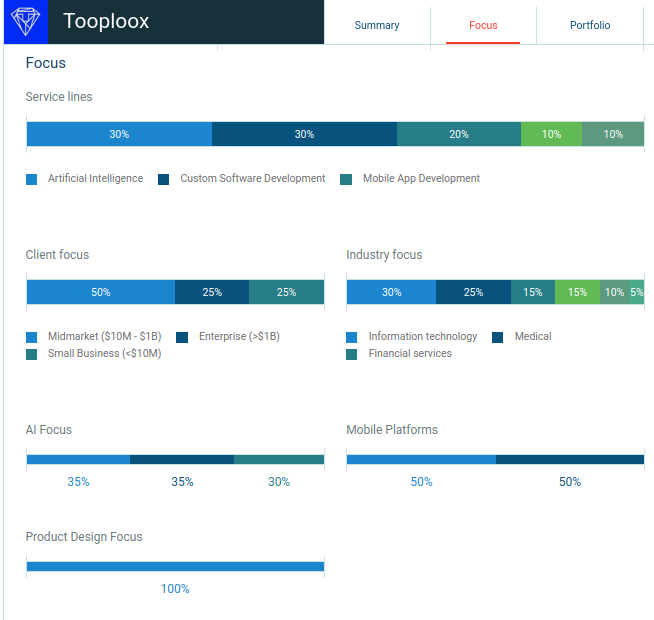Click the 'Medical' legend label

[x=533, y=336]
